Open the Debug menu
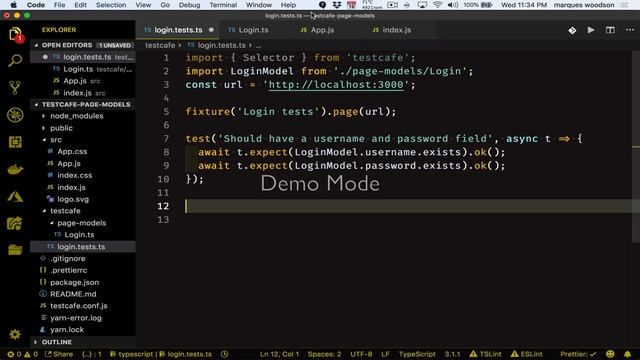The image size is (640, 360). (x=189, y=5)
